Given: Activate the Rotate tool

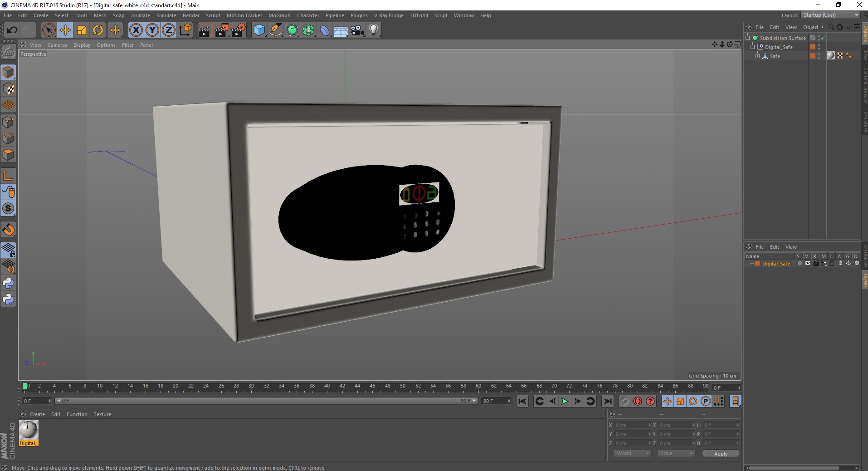Looking at the screenshot, I should point(98,30).
